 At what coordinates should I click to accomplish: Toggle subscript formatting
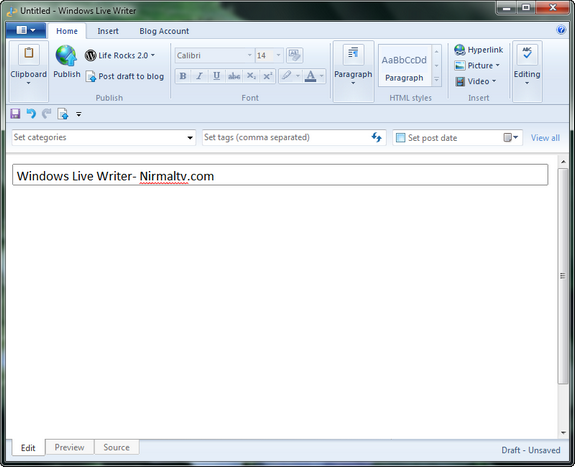coord(251,76)
